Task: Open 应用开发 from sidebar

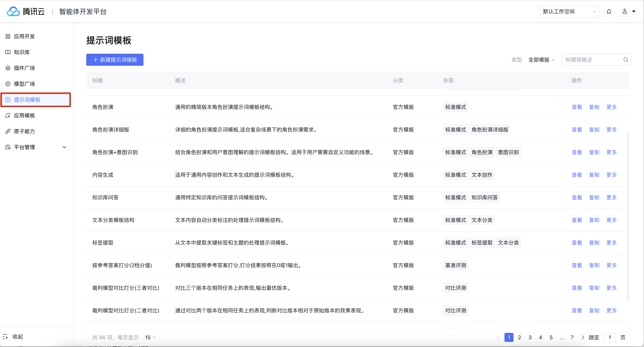Action: click(x=24, y=37)
